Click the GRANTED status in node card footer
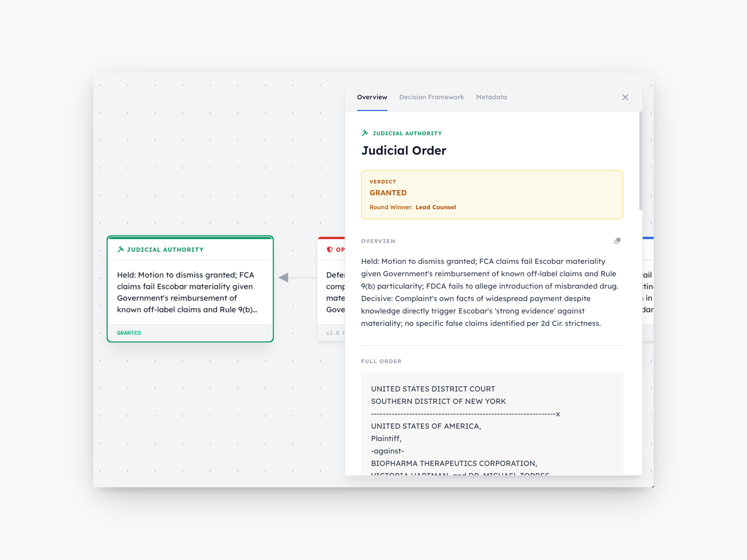Viewport: 747px width, 560px height. [x=129, y=333]
